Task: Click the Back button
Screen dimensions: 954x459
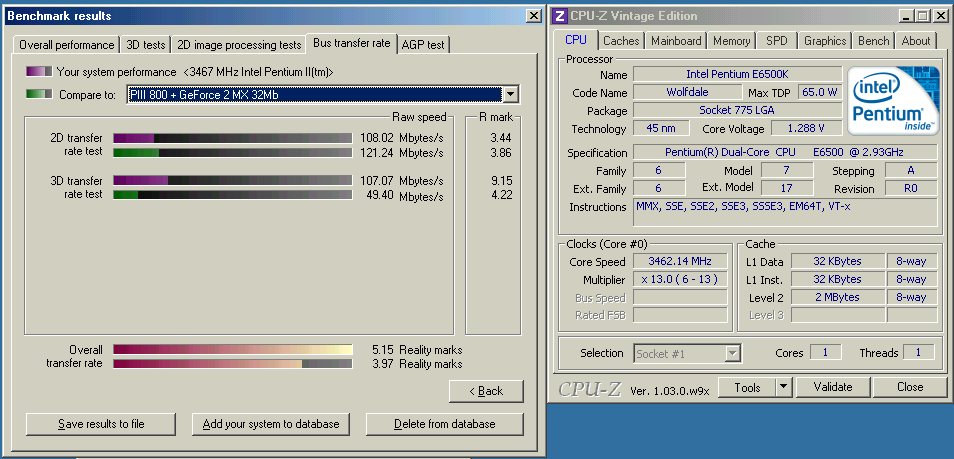Action: coord(486,391)
